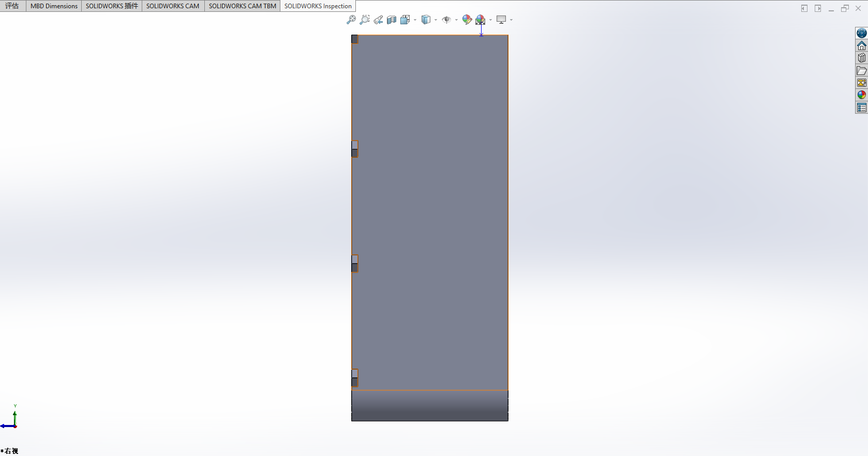Viewport: 868px width, 456px height.
Task: Open the View Settings monitor icon
Action: pos(501,20)
